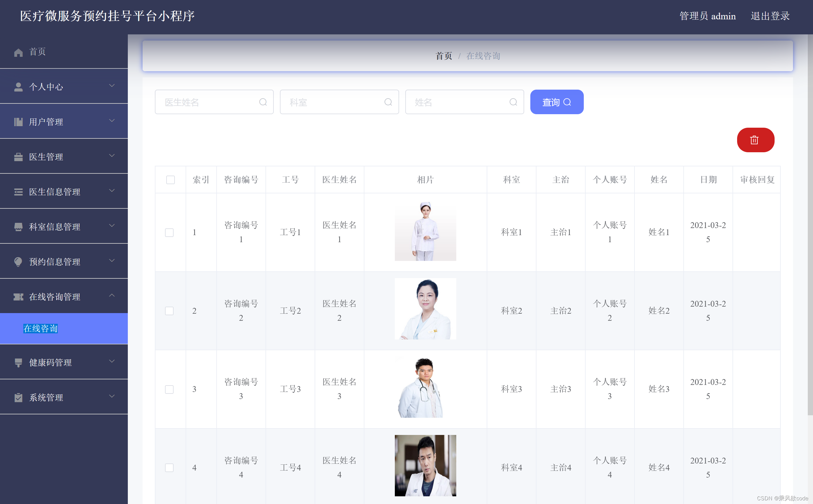Click the person icon for 个人中心
This screenshot has width=813, height=504.
[18, 87]
